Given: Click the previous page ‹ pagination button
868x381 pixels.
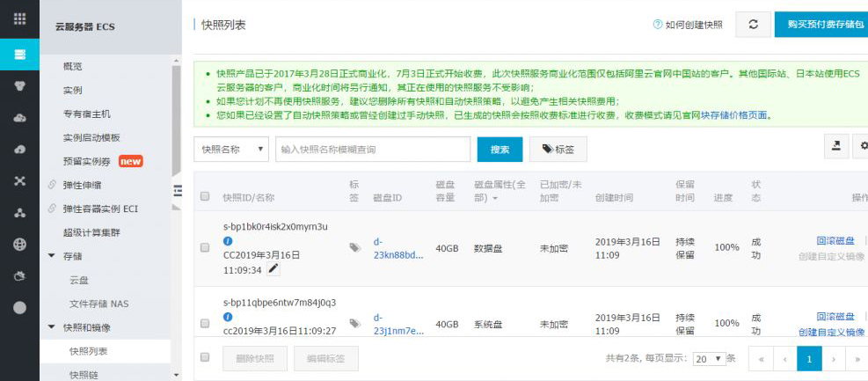Looking at the screenshot, I should coord(785,359).
